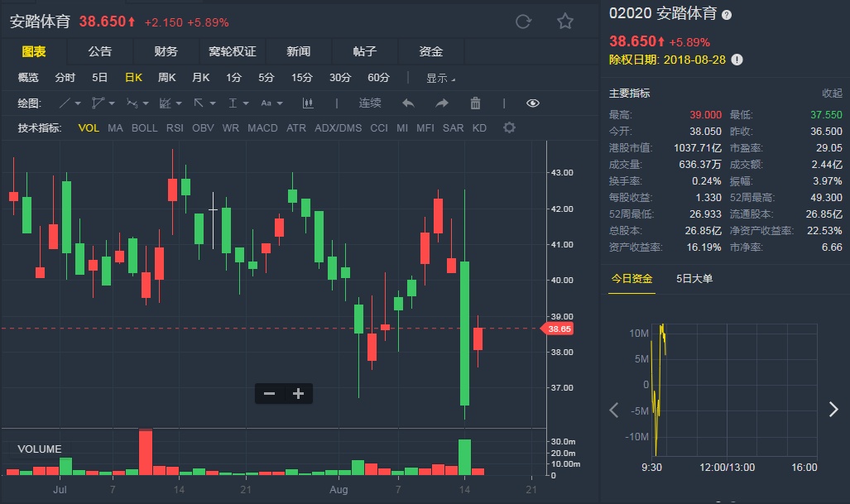Toggle the SAR indicator

[x=454, y=128]
